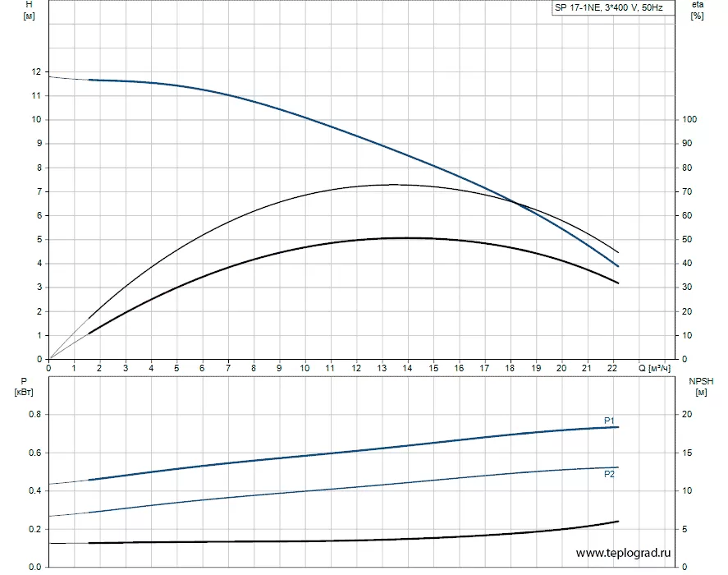Click the eta [%] axis title
This screenshot has width=728, height=575.
coord(698,10)
